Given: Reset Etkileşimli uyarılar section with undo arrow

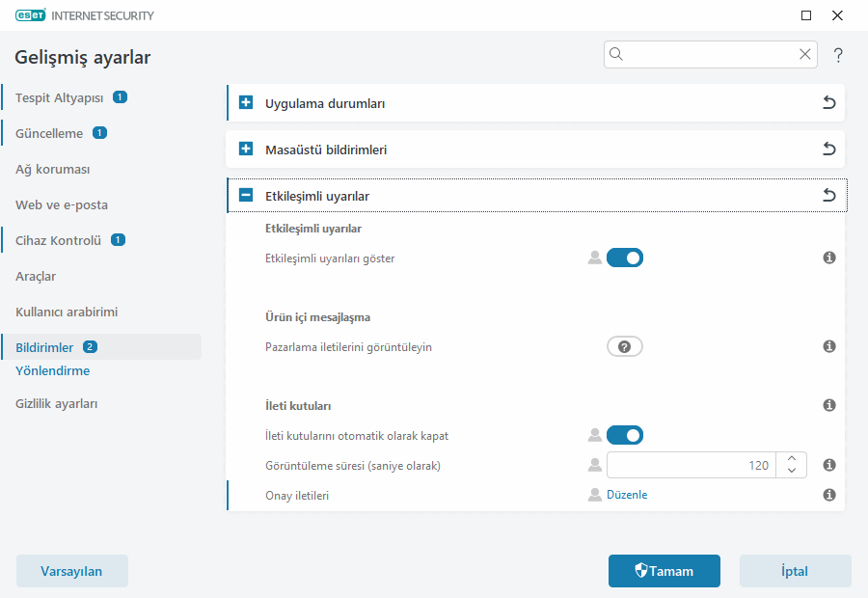Looking at the screenshot, I should click(828, 196).
